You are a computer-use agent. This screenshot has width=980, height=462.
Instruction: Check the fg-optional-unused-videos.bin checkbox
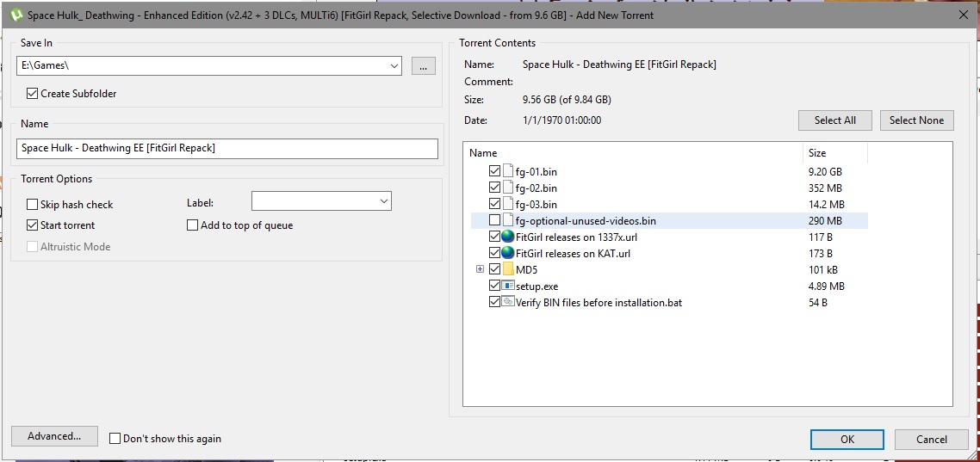tap(494, 219)
